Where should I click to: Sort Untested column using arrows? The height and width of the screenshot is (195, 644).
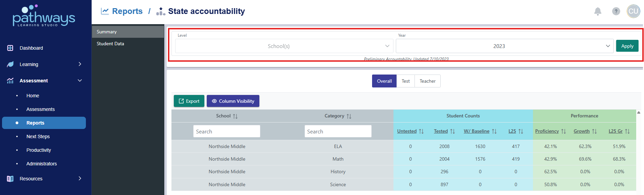click(x=421, y=131)
